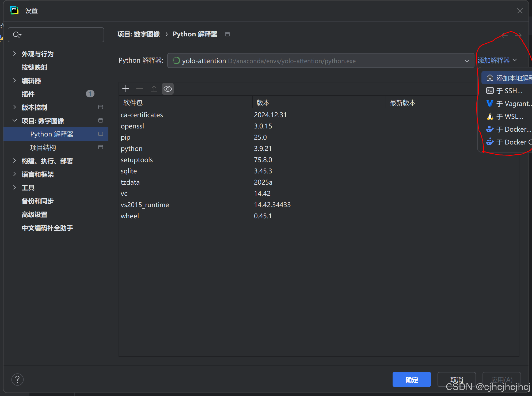Select the sqlite package row
This screenshot has width=532, height=396.
coord(319,171)
